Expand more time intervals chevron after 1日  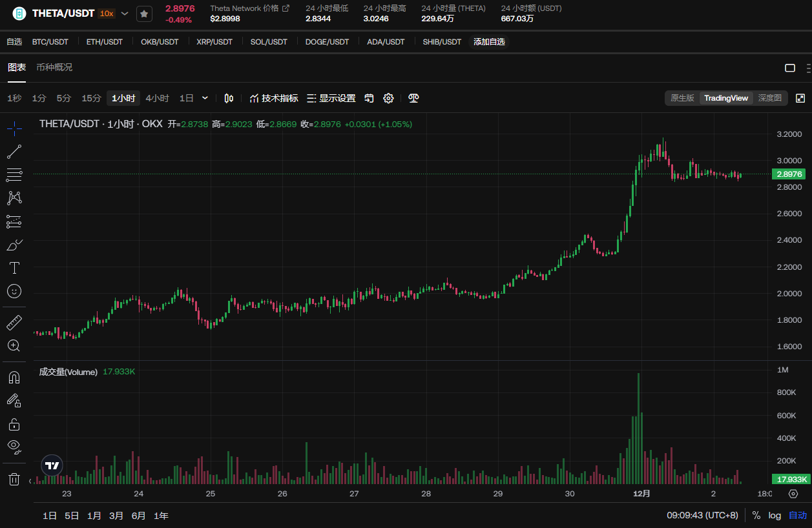click(x=205, y=98)
